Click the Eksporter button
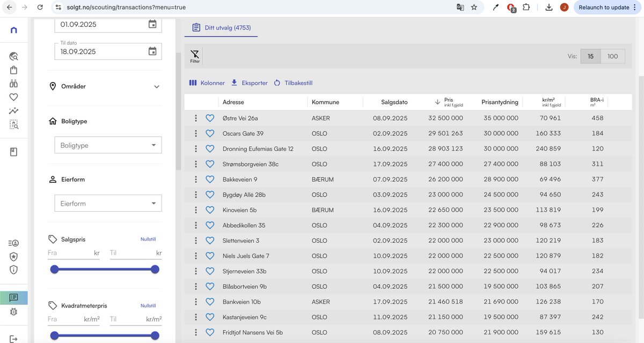This screenshot has width=644, height=343. [249, 83]
